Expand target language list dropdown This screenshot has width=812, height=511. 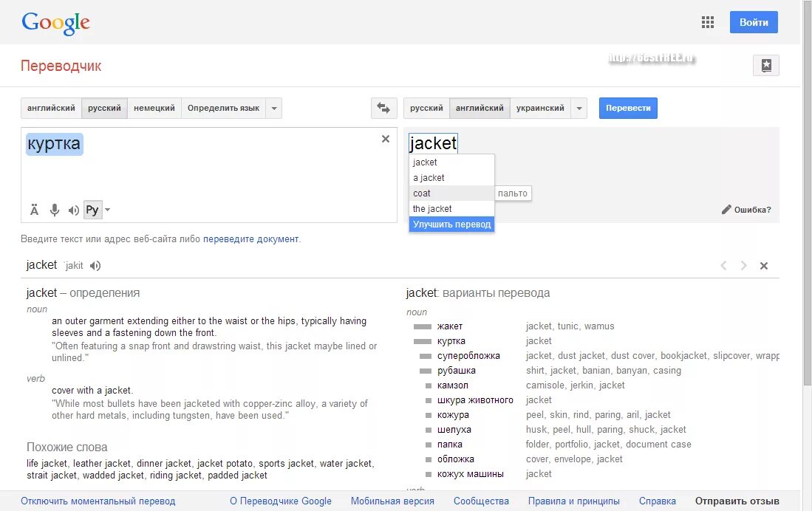(x=579, y=109)
